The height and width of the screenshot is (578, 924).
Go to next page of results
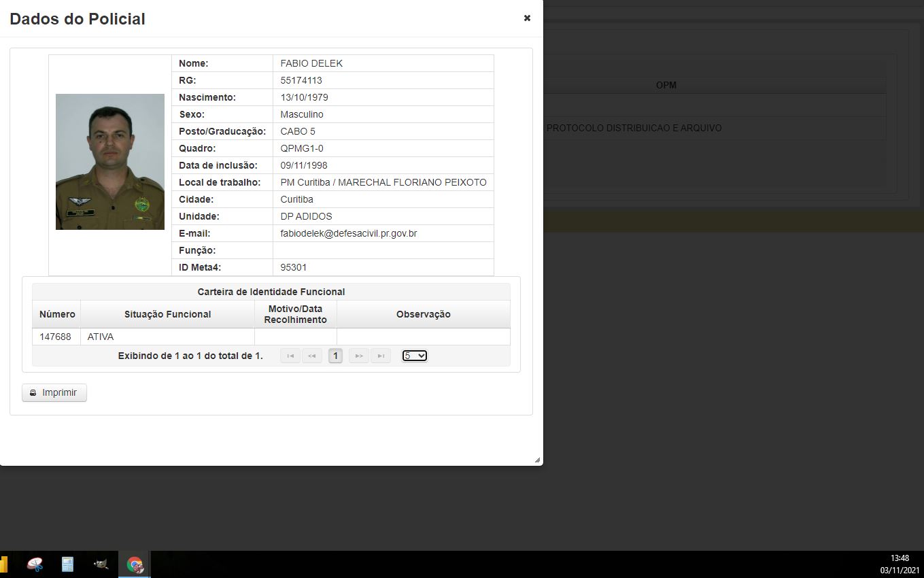point(359,356)
